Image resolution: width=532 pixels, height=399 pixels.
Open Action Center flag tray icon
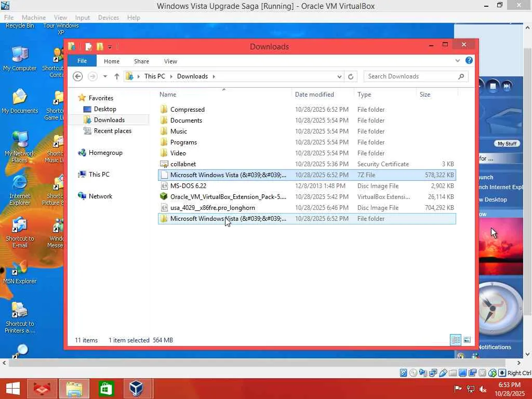pyautogui.click(x=458, y=389)
